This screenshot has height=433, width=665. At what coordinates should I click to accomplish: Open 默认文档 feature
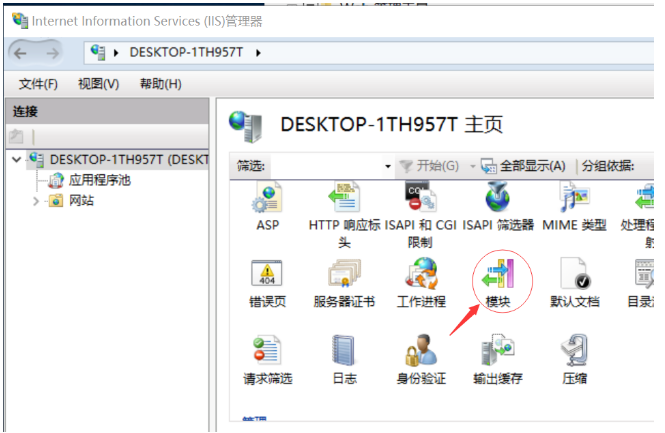tap(574, 274)
